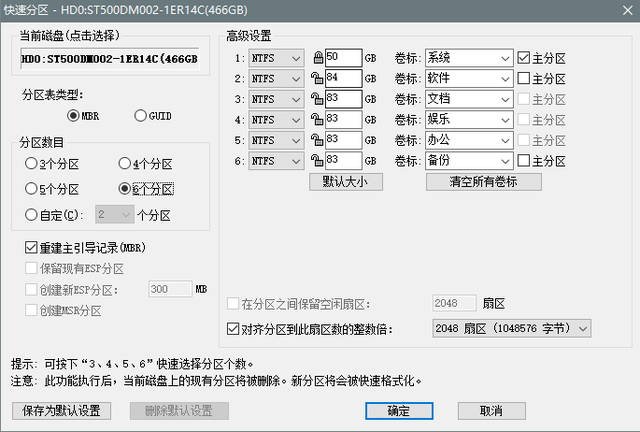Open file system dropdown for partition 6
This screenshot has height=432, width=640.
click(276, 161)
